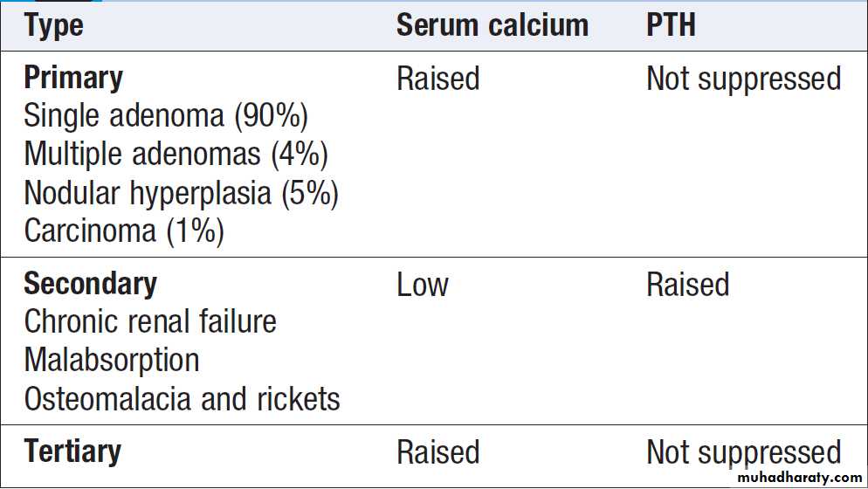Select the "Carcinoma (1%)" text
The width and height of the screenshot is (868, 489).
tap(124, 231)
